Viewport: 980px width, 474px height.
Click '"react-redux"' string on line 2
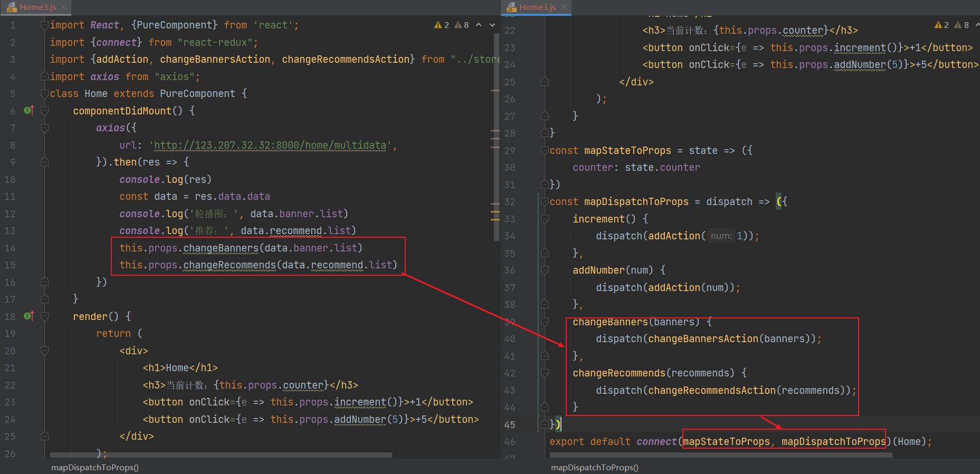(215, 42)
